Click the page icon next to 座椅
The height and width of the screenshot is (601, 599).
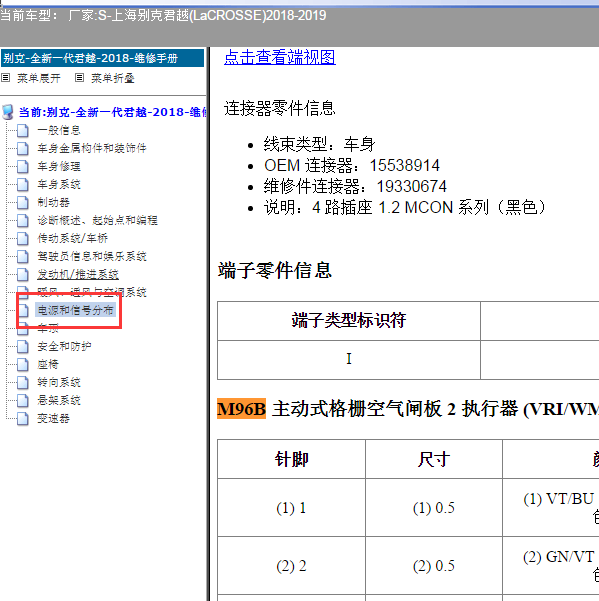point(23,365)
